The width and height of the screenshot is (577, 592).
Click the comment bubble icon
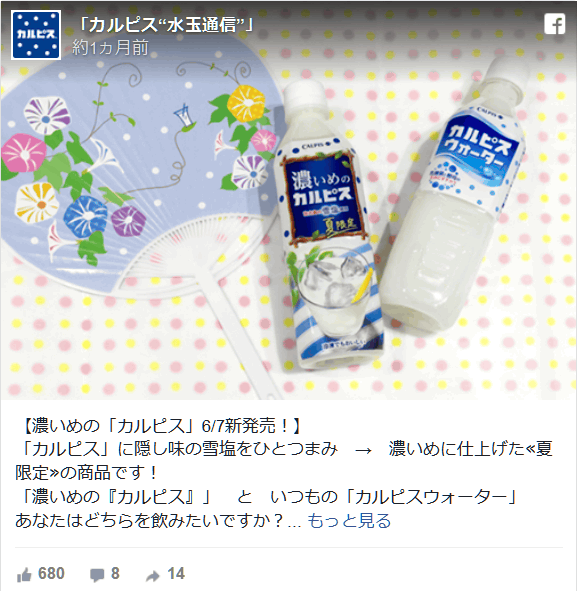tap(97, 575)
